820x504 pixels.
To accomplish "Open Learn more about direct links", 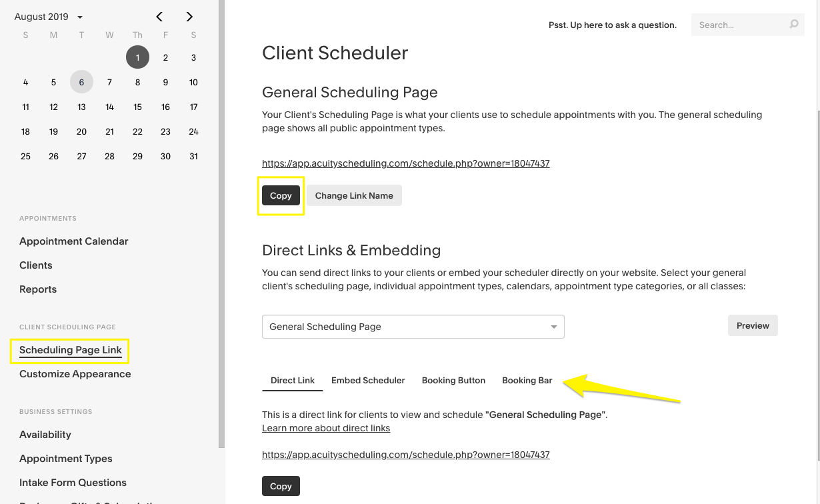I will (x=326, y=428).
